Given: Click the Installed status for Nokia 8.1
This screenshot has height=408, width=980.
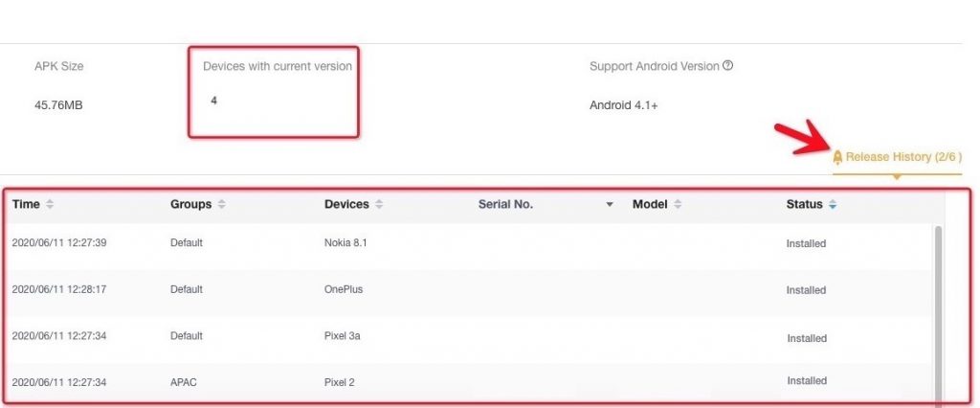Looking at the screenshot, I should pyautogui.click(x=806, y=243).
